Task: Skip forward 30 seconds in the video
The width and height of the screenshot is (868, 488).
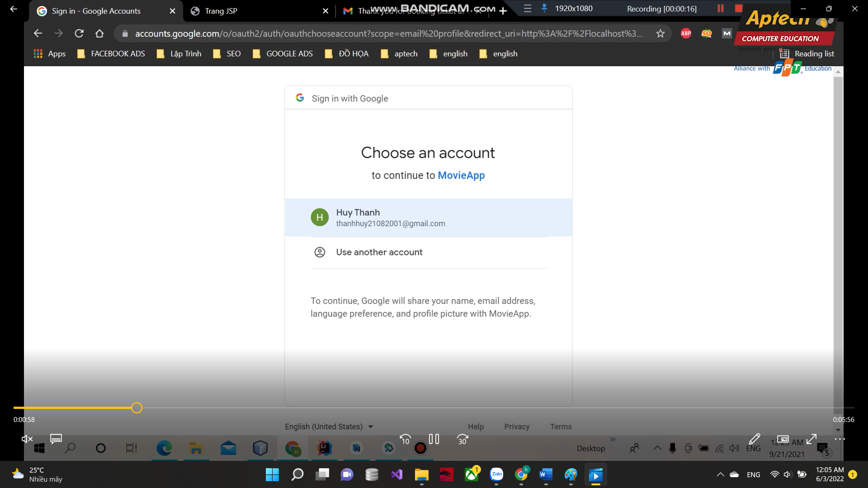Action: tap(462, 439)
